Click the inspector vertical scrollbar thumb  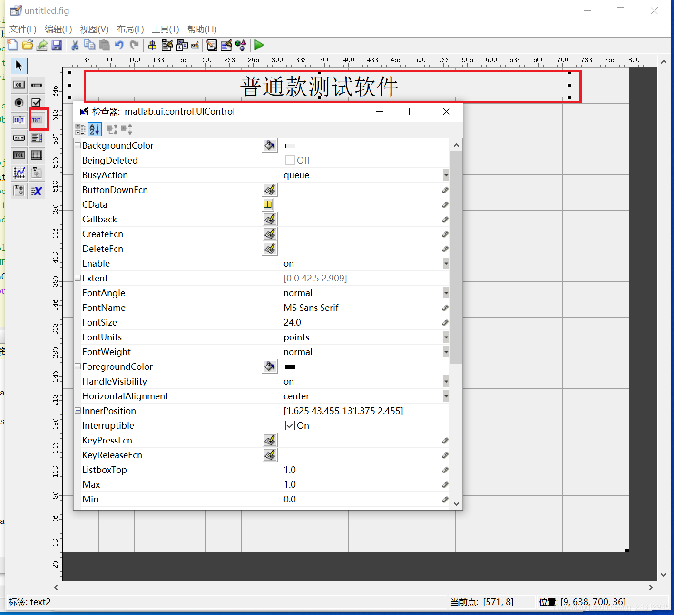tap(456, 257)
